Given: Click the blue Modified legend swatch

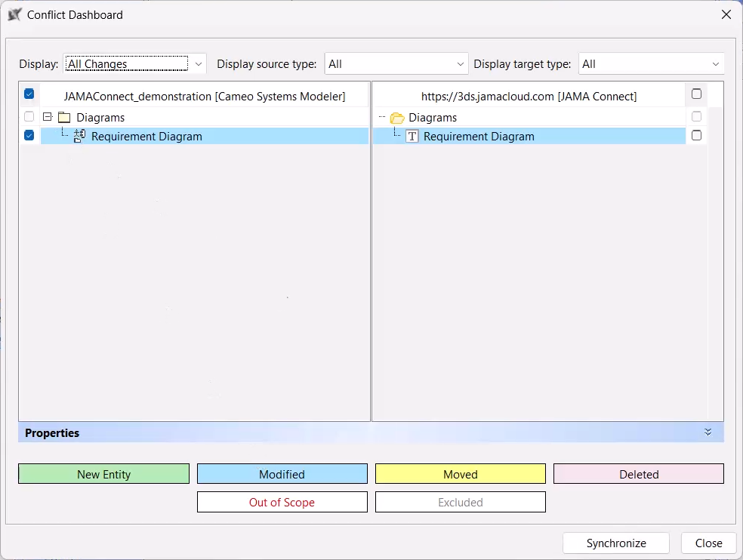Looking at the screenshot, I should click(x=282, y=474).
